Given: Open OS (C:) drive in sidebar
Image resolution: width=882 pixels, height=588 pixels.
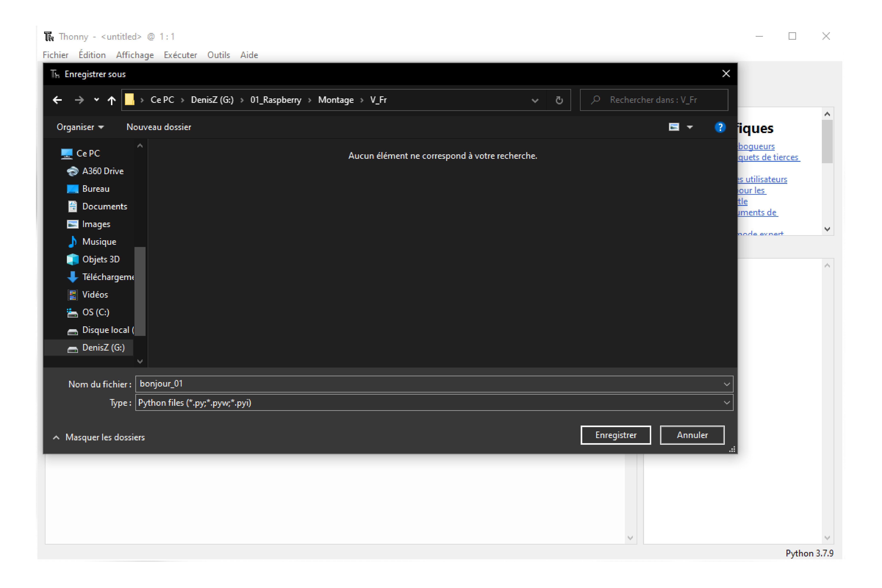Looking at the screenshot, I should coord(96,312).
